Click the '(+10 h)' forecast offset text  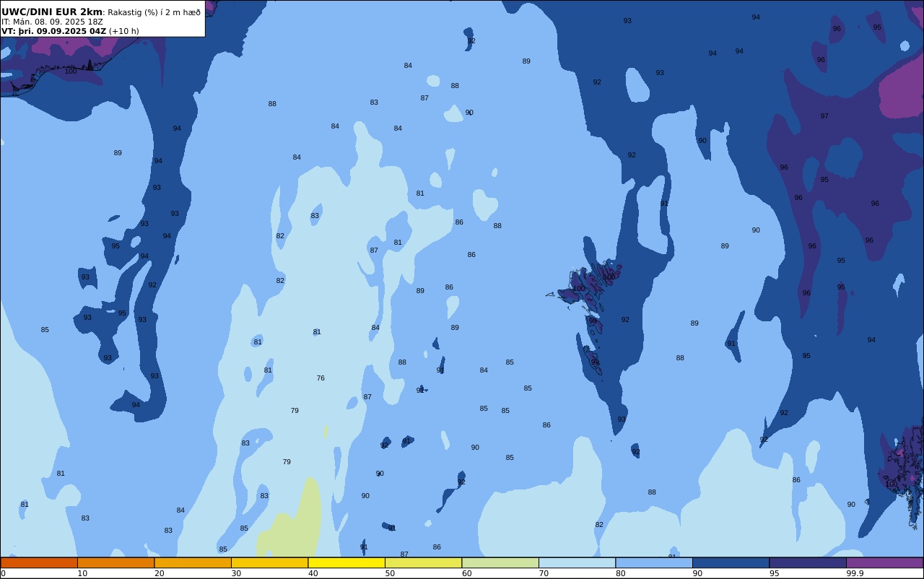tap(124, 31)
